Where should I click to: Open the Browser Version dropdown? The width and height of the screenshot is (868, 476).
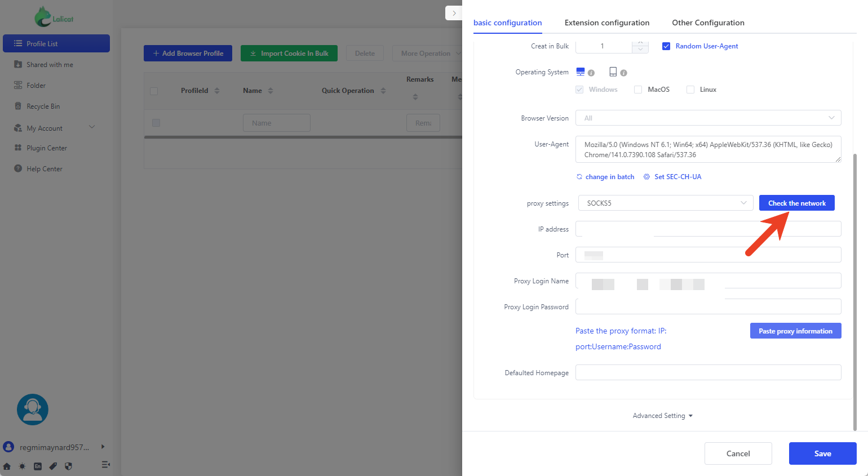pos(708,118)
